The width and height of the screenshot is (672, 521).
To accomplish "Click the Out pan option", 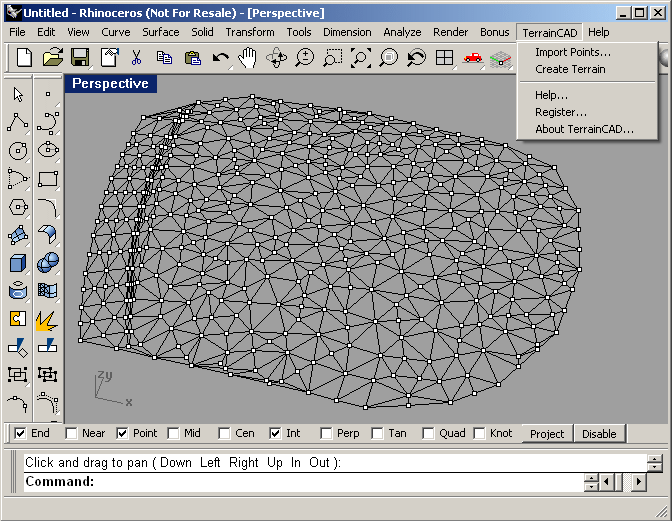I will pos(319,462).
